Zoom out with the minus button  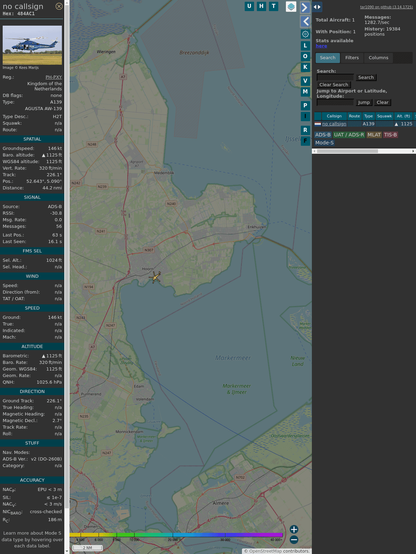[x=294, y=540]
